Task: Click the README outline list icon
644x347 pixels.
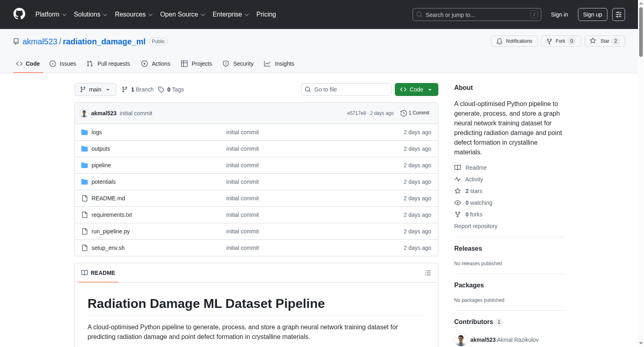Action: pos(428,273)
